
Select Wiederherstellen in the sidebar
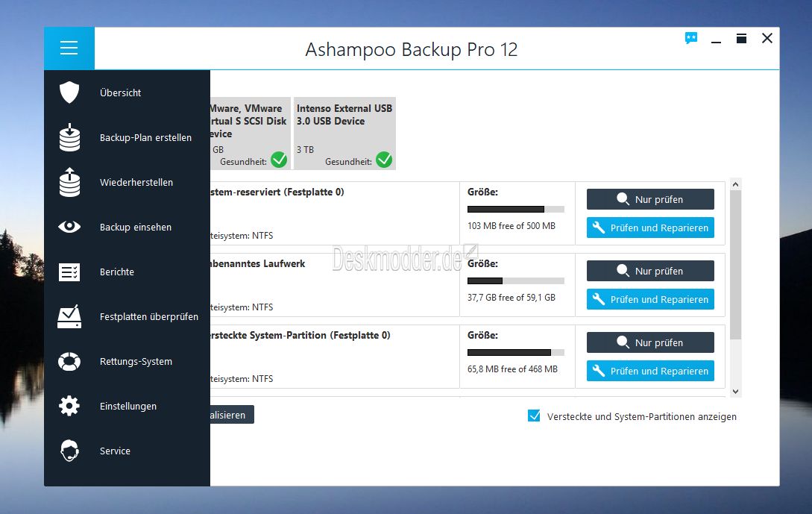coord(136,182)
